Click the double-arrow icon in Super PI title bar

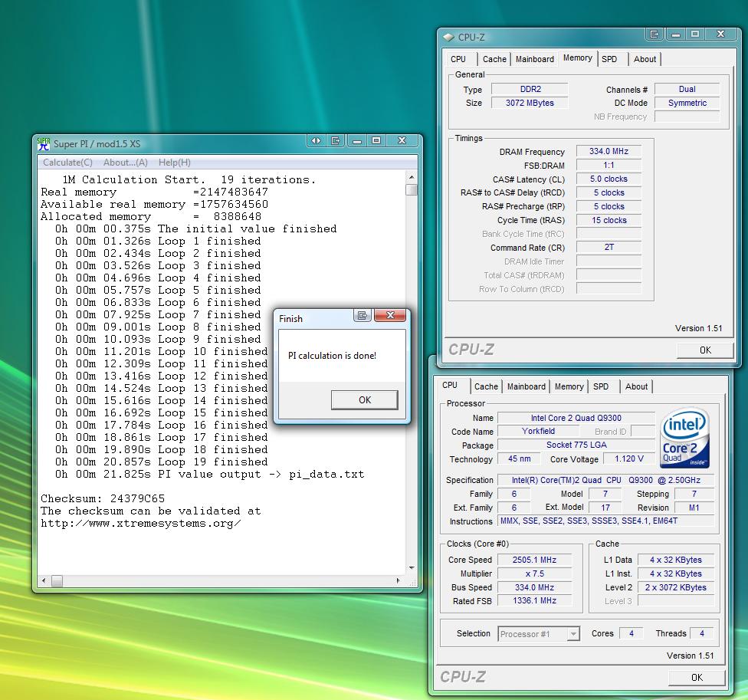[316, 141]
